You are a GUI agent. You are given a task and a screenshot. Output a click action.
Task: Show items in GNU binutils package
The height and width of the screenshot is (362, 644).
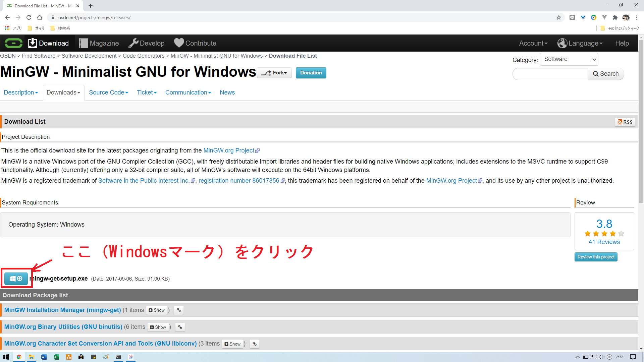pyautogui.click(x=158, y=327)
